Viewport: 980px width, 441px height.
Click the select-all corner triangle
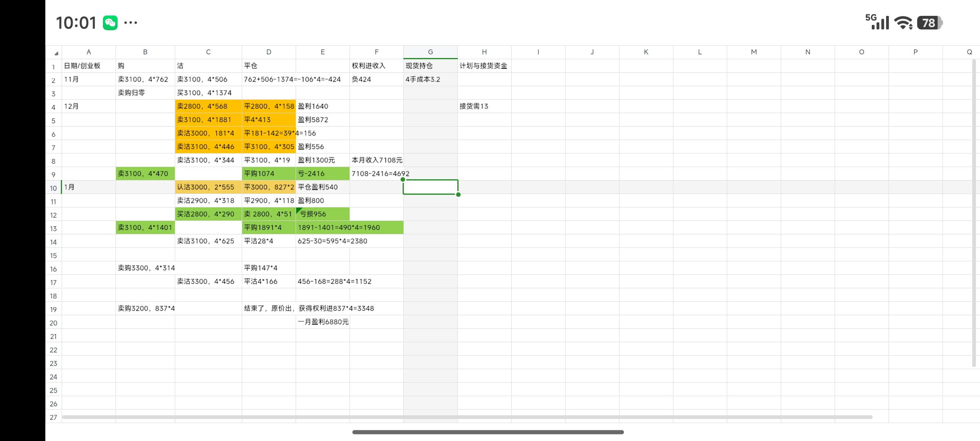[56, 53]
